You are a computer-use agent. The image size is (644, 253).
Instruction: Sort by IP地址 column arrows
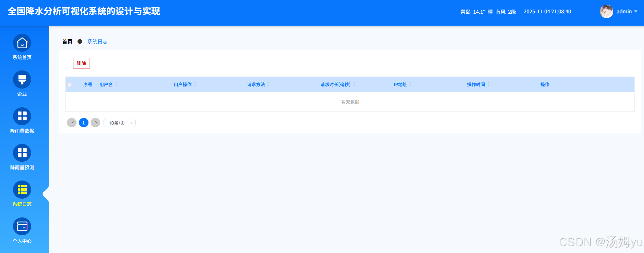pyautogui.click(x=411, y=84)
